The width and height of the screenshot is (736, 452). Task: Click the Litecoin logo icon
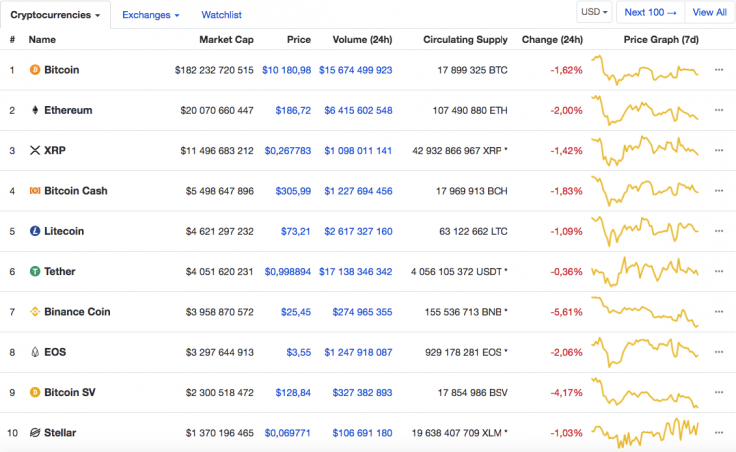coord(35,231)
